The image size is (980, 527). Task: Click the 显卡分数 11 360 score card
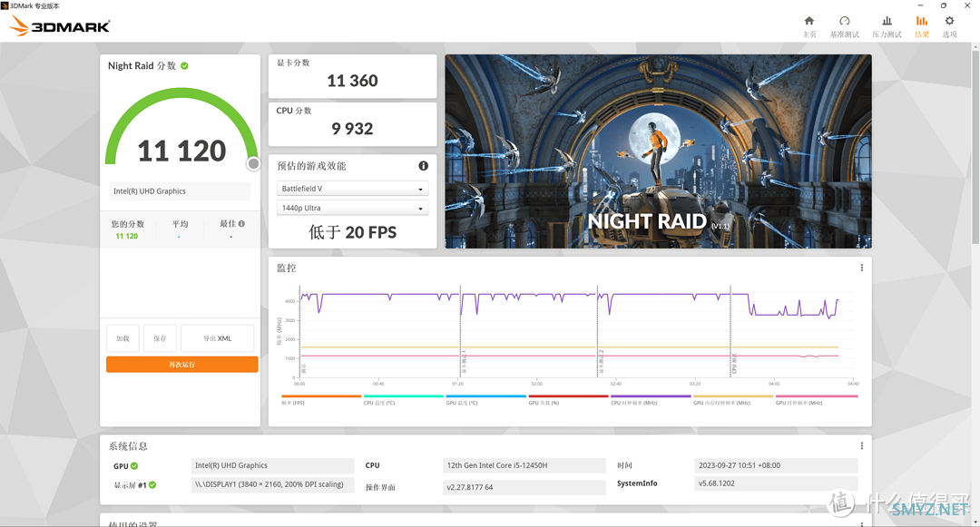click(352, 76)
